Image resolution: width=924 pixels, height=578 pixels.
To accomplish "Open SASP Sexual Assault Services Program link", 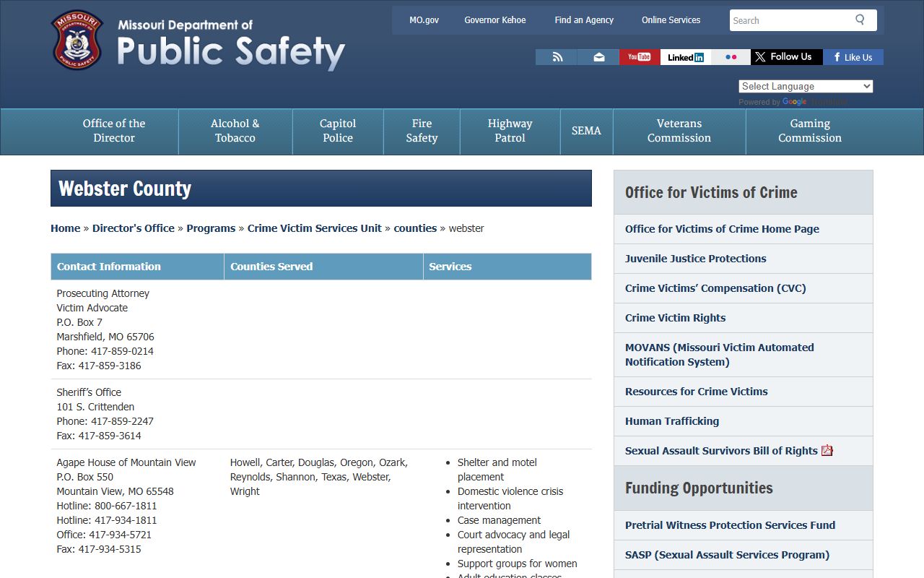I will coord(727,555).
